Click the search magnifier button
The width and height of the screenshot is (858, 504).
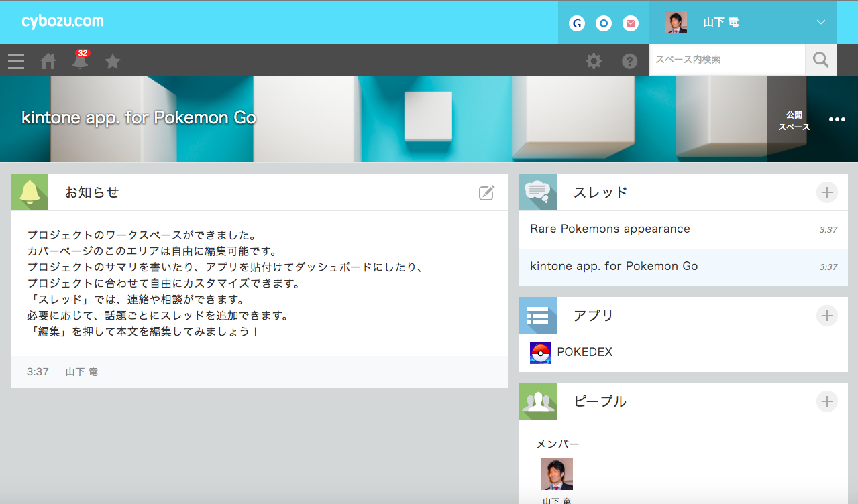point(821,60)
